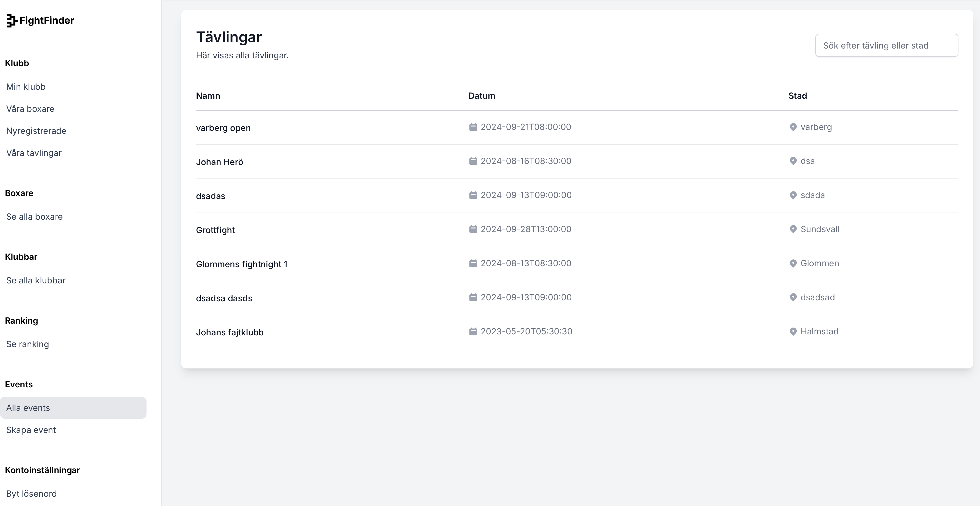Focus the Sök efter tävling search field
The image size is (980, 506).
click(x=886, y=45)
